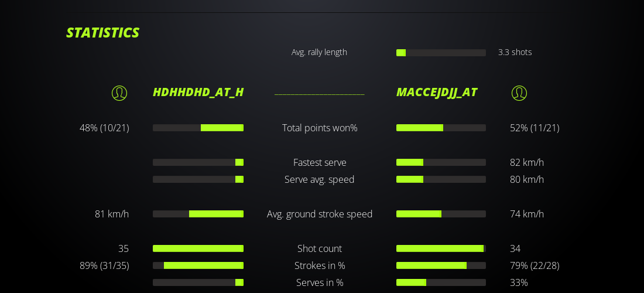Viewport: 644px width, 293px height.
Task: Click the STATISTICS heading
Action: coord(102,33)
